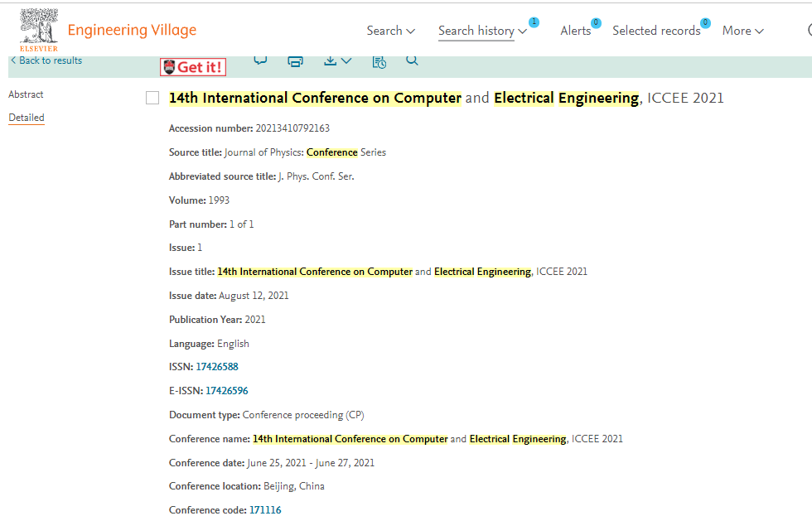Screen dimensions: 812x516
Task: Click the Publication Year 2021 value
Action: click(x=255, y=320)
